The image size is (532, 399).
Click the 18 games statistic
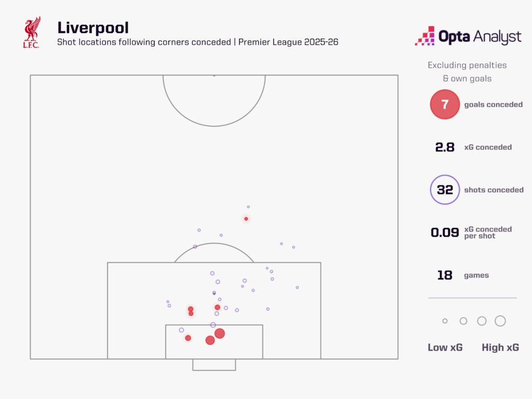coord(463,275)
